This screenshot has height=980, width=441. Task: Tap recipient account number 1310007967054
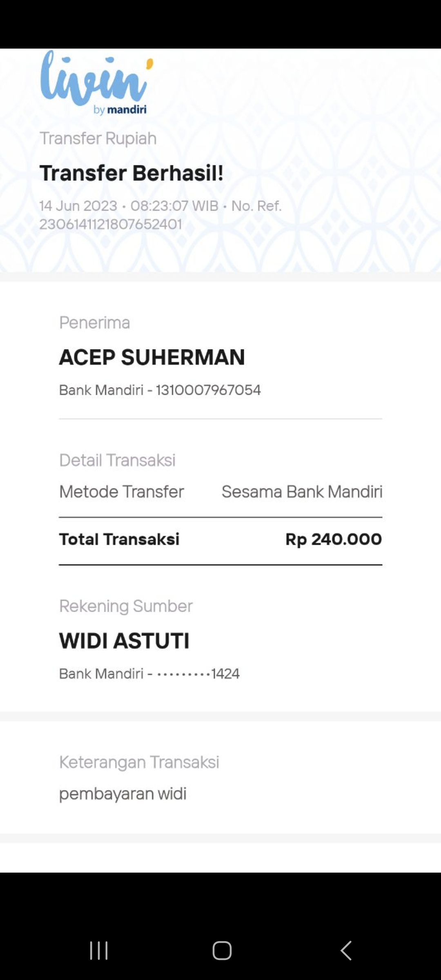(208, 390)
